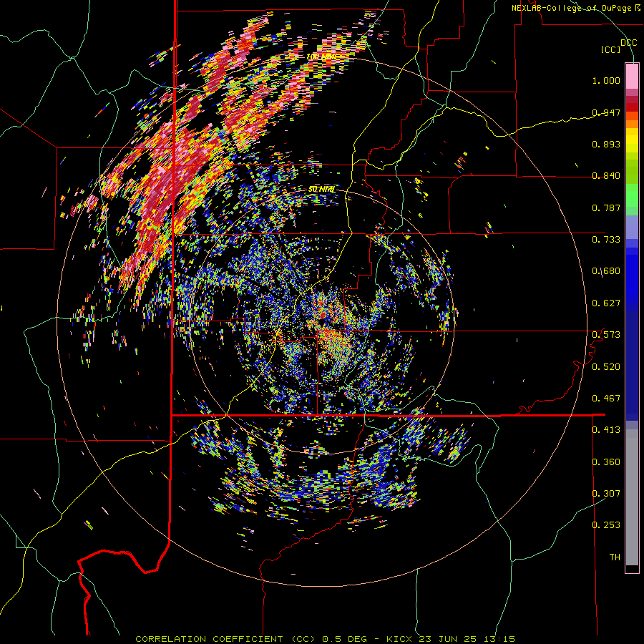
Task: Select the 0.307 scale value
Action: 606,494
